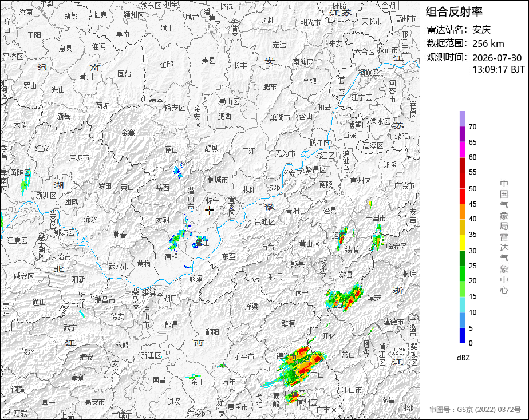This screenshot has width=529, height=420.
Task: Pick the cyan 10–15 dBZ legend swatch
Action: coord(462,305)
